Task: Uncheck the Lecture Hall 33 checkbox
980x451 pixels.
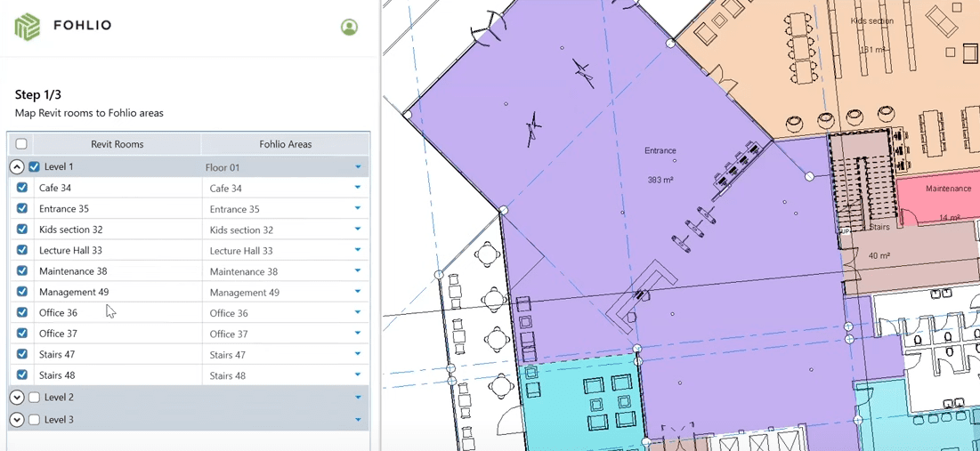Action: click(22, 250)
